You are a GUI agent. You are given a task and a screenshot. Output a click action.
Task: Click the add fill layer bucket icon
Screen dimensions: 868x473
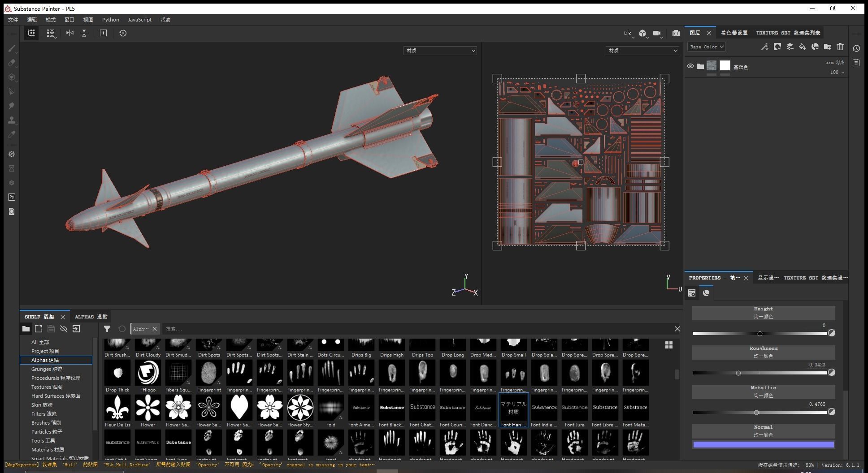pos(803,47)
